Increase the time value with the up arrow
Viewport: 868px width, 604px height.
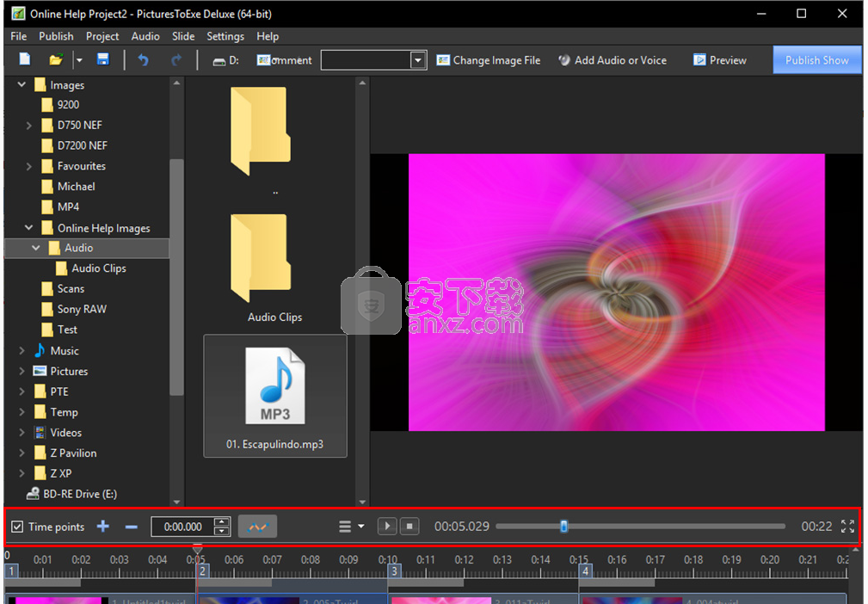221,521
